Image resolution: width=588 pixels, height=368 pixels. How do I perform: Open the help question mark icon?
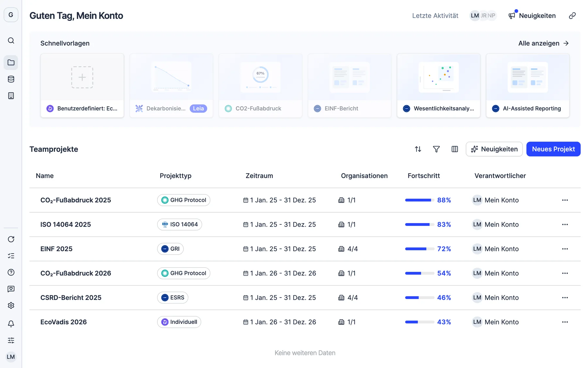click(x=11, y=272)
